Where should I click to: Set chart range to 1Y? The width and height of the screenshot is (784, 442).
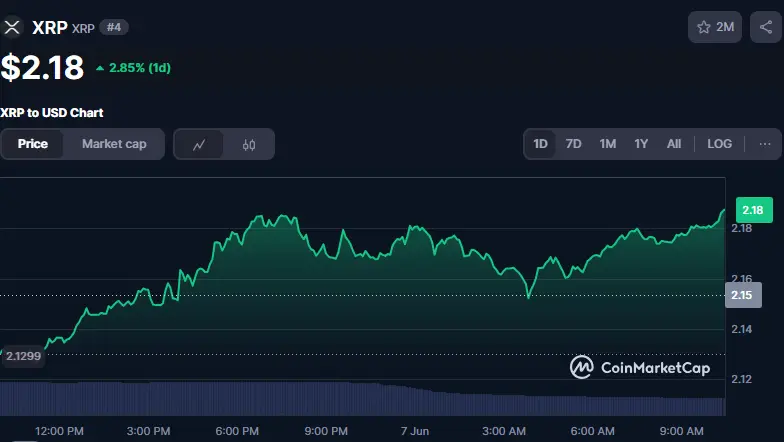click(641, 144)
